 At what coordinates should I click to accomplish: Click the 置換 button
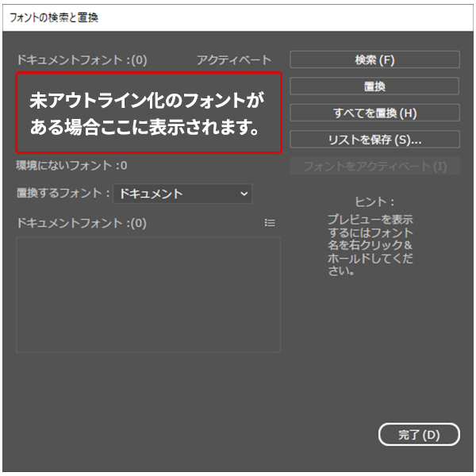click(x=374, y=86)
